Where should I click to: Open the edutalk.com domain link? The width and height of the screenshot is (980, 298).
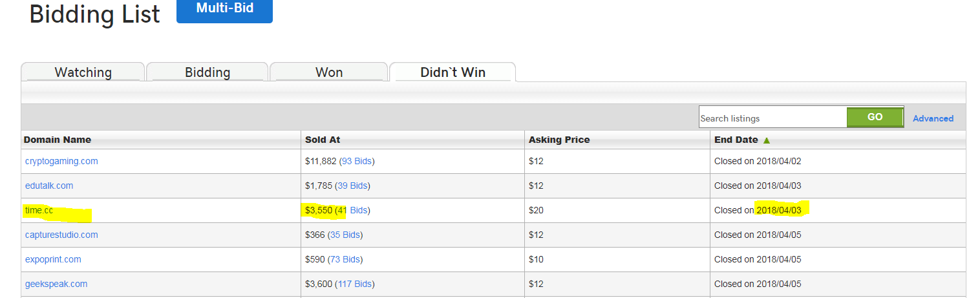coord(49,186)
